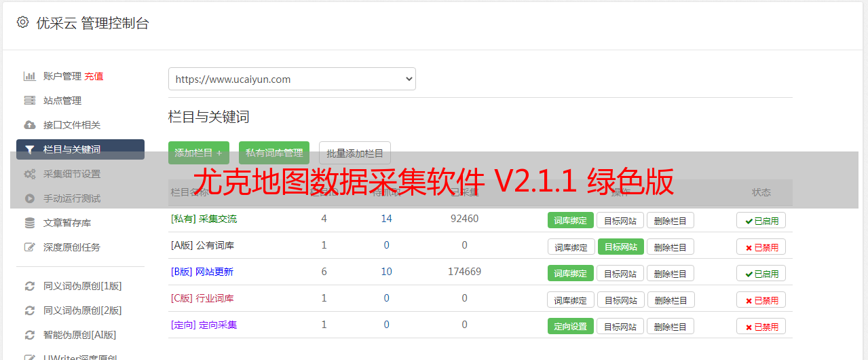
Task: Click the refresh icon for 同义词伪原创[1版]
Action: click(x=29, y=286)
